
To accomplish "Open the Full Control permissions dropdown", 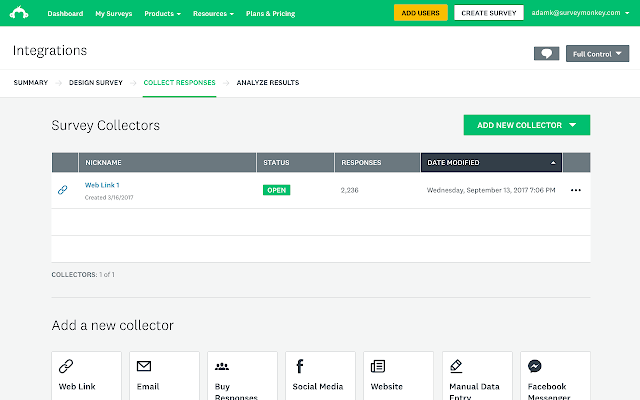I will (x=597, y=54).
